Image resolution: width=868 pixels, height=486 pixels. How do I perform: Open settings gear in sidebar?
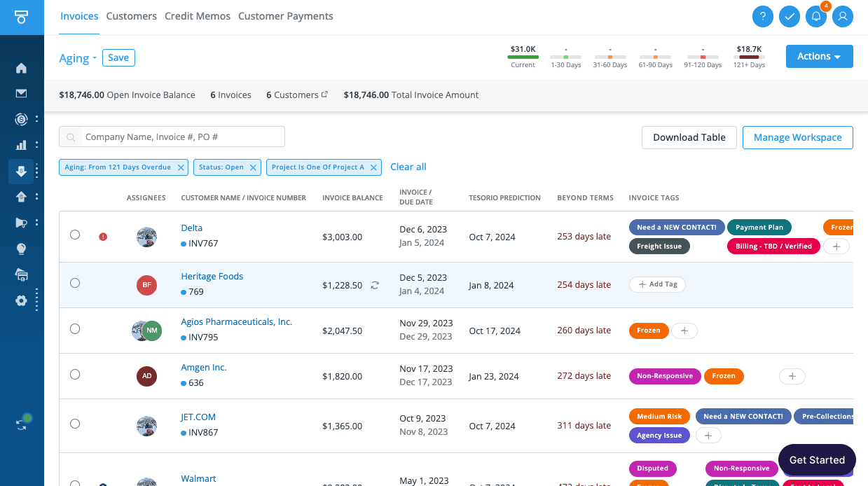coord(21,300)
